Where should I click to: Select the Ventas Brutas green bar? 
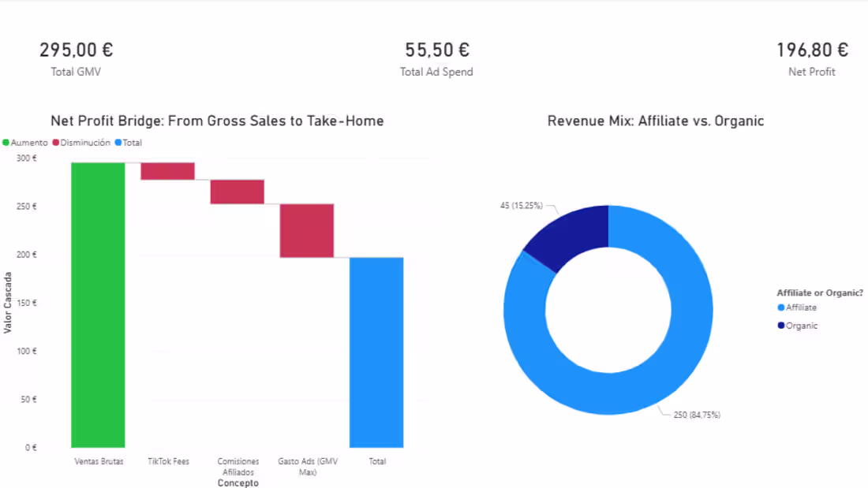click(98, 304)
